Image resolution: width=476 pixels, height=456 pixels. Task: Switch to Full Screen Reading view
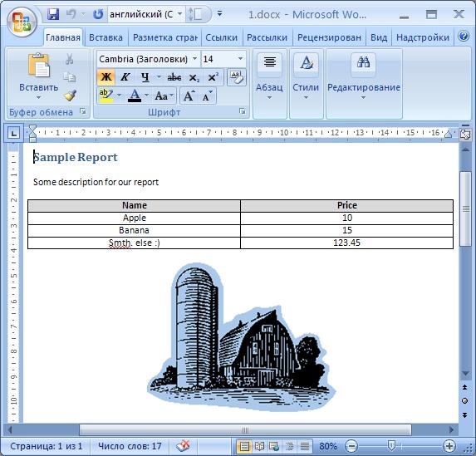pos(259,446)
